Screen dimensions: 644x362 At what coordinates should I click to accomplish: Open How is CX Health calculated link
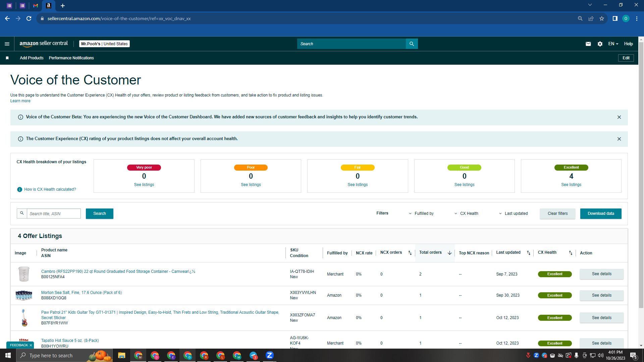pyautogui.click(x=50, y=189)
